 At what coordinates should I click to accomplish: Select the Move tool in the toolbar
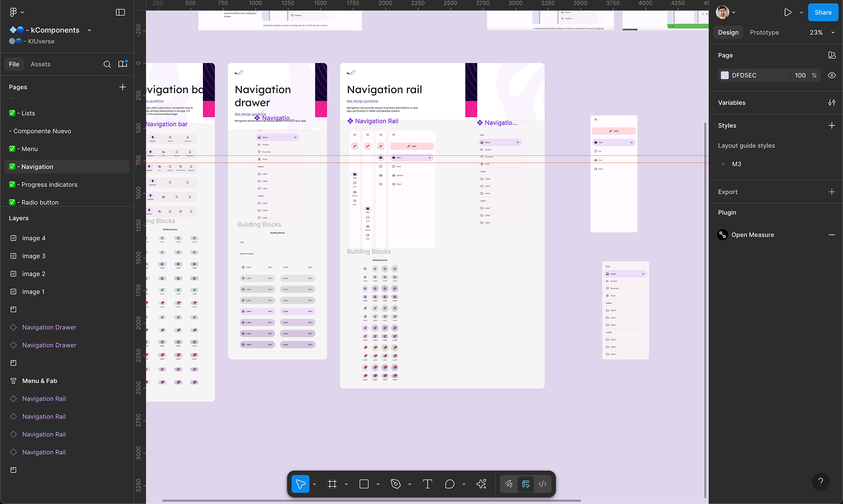tap(301, 484)
